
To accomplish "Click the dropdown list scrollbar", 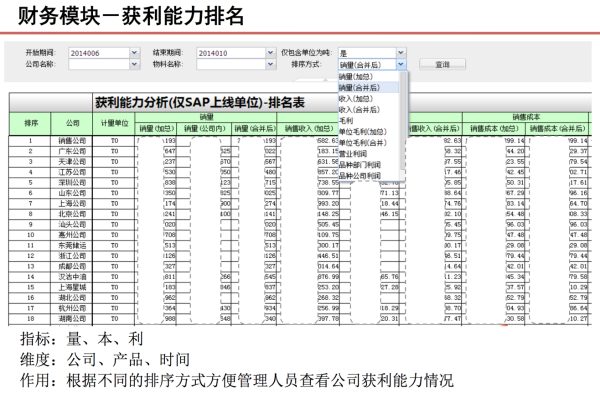I will 403,121.
